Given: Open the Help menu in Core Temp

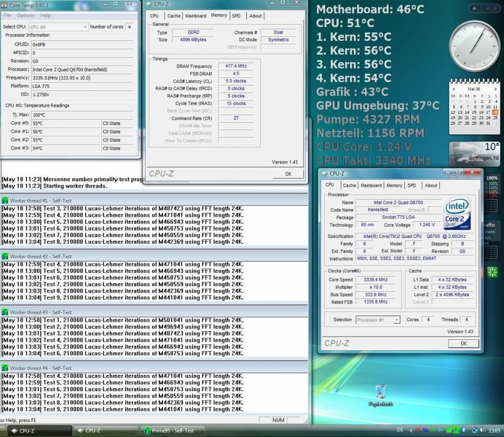Looking at the screenshot, I should [x=45, y=15].
